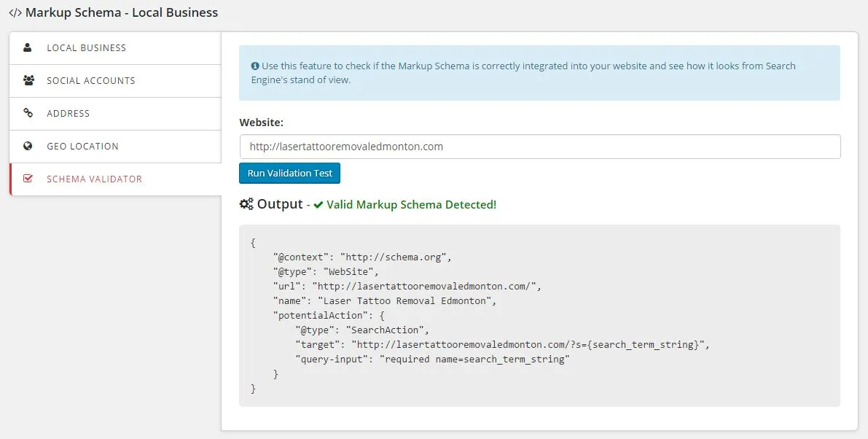Select the Address tab
This screenshot has height=439, width=868.
coord(115,114)
